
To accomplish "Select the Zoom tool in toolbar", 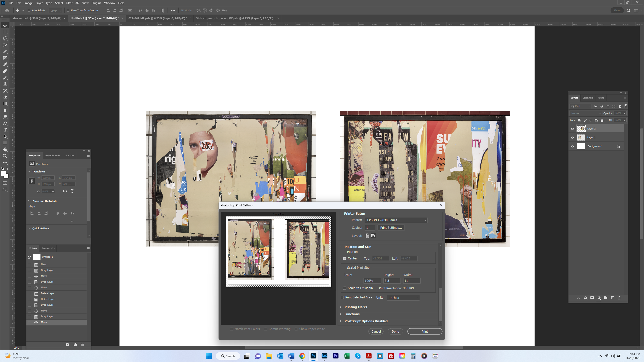I will click(x=5, y=156).
